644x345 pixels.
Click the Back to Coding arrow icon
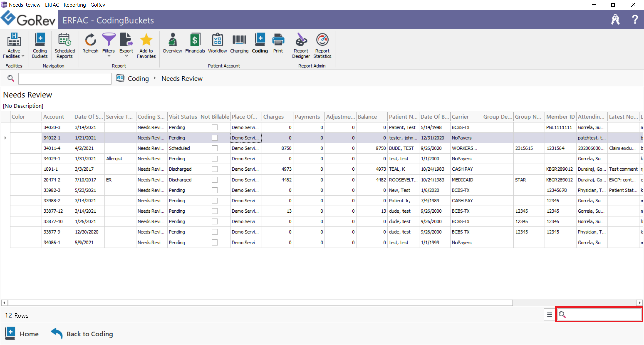pyautogui.click(x=57, y=334)
